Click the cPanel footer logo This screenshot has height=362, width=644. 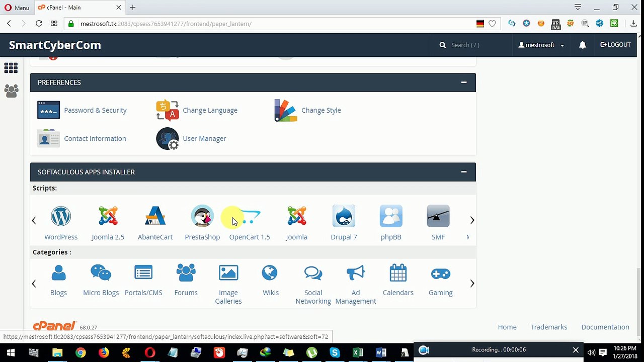(x=54, y=326)
